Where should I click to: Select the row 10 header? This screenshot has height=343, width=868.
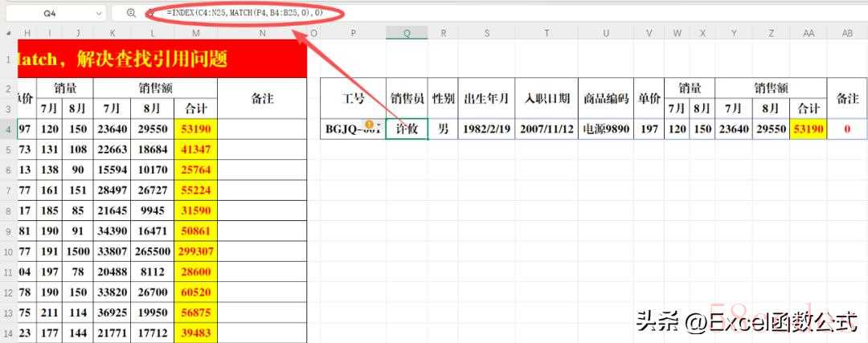pyautogui.click(x=7, y=251)
